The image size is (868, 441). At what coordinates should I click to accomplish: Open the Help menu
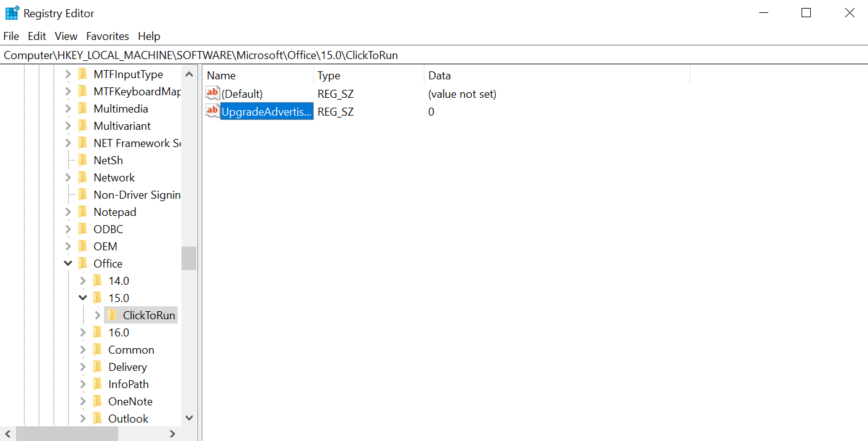point(149,36)
